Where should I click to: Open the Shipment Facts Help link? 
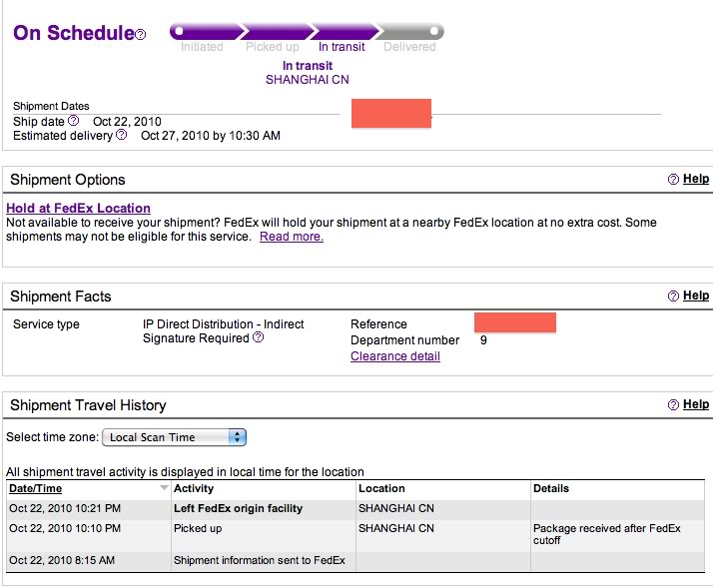pyautogui.click(x=696, y=295)
